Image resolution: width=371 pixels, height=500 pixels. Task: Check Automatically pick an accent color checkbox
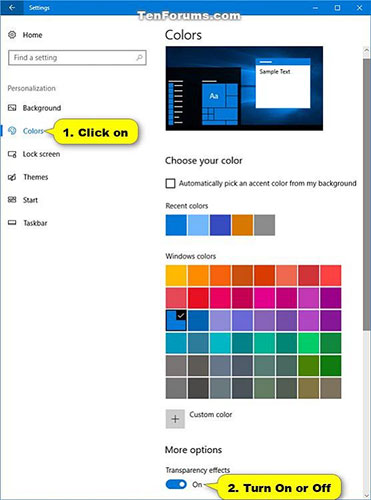[x=170, y=183]
